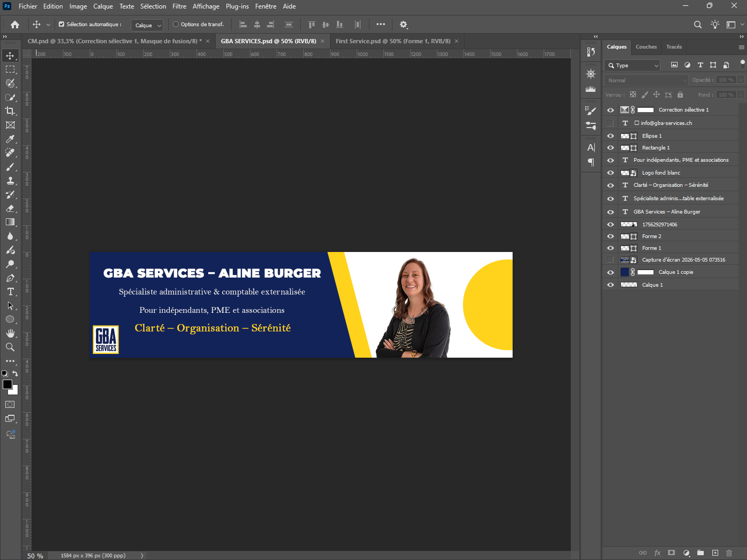Screen dimensions: 747x560
Task: Hide the Logo fond blanc layer
Action: point(610,173)
